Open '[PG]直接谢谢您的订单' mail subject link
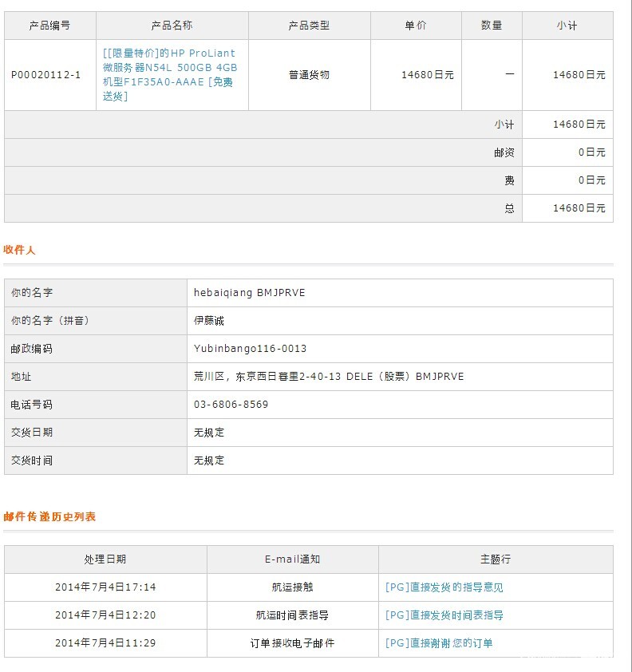 click(439, 642)
